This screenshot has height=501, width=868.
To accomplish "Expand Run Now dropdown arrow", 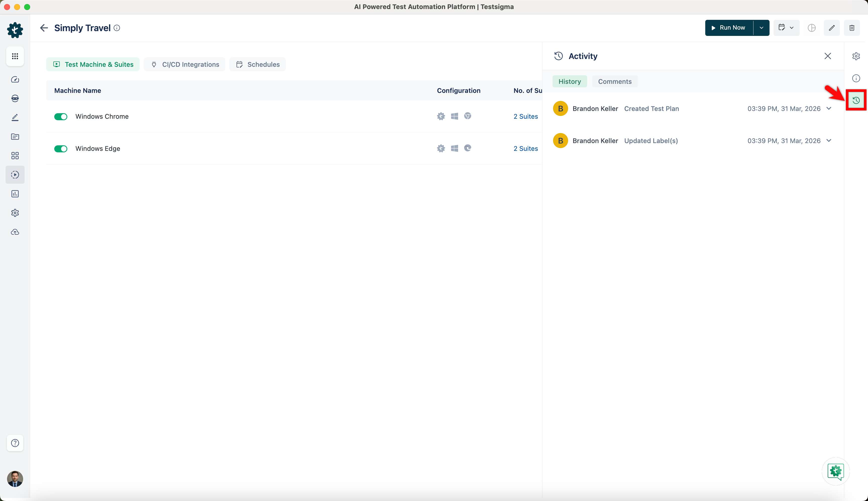I will 761,28.
